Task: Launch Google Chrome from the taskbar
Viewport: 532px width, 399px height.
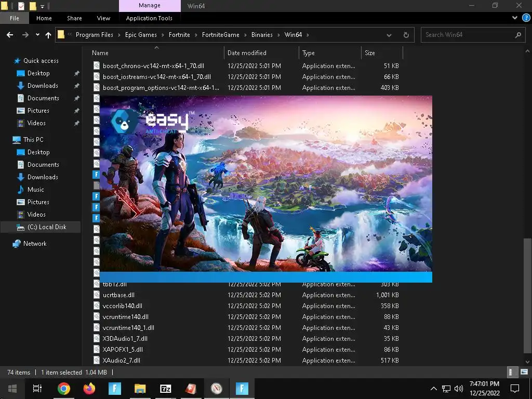Action: (x=63, y=389)
